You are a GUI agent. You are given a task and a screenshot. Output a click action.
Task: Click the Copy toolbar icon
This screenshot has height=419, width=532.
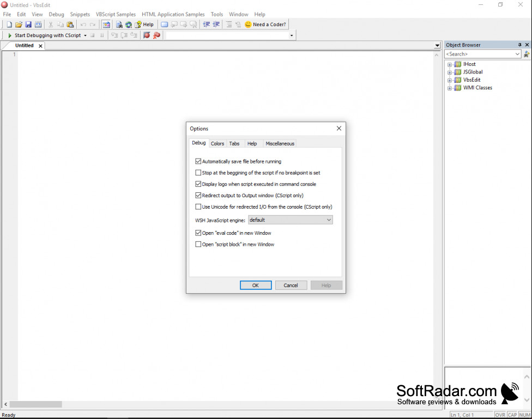pos(61,25)
